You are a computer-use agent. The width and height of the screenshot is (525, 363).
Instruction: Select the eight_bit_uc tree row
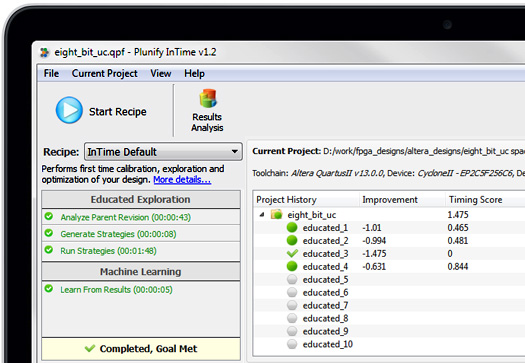click(389, 215)
